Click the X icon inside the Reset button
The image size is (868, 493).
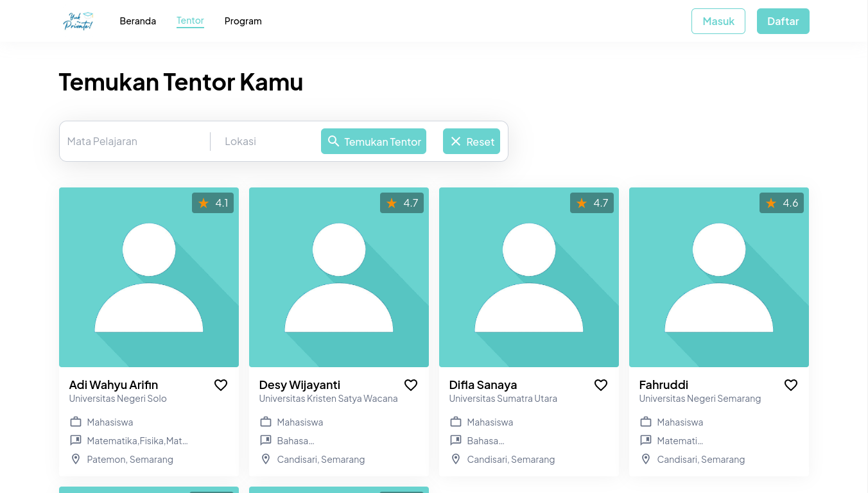[x=456, y=141]
